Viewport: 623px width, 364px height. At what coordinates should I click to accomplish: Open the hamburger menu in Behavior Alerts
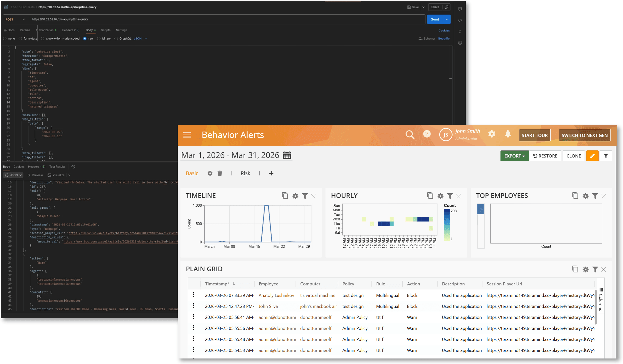187,135
